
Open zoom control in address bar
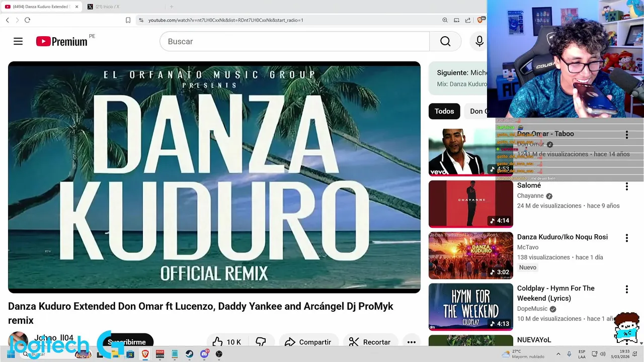pos(445,20)
